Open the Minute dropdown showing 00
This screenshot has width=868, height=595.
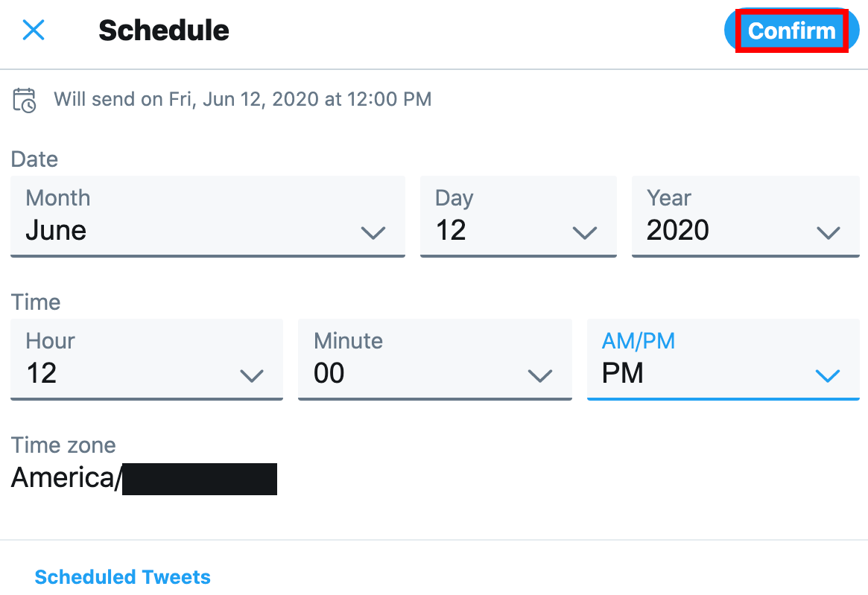(434, 360)
